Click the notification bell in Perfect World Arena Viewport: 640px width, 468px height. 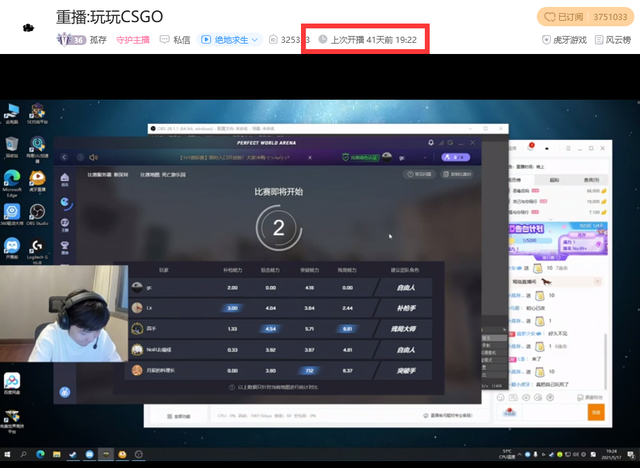pos(432,142)
